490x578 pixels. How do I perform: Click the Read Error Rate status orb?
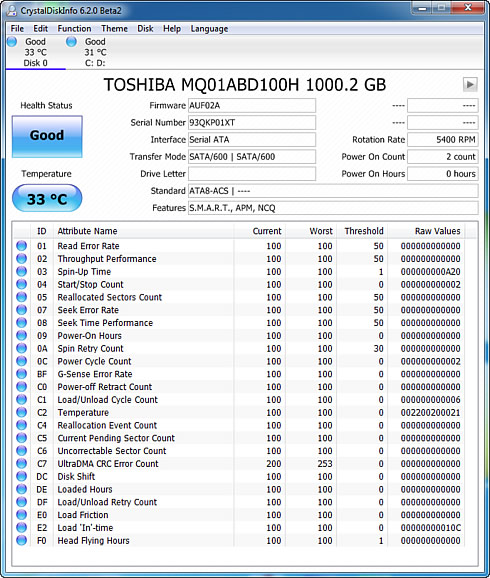coord(22,246)
